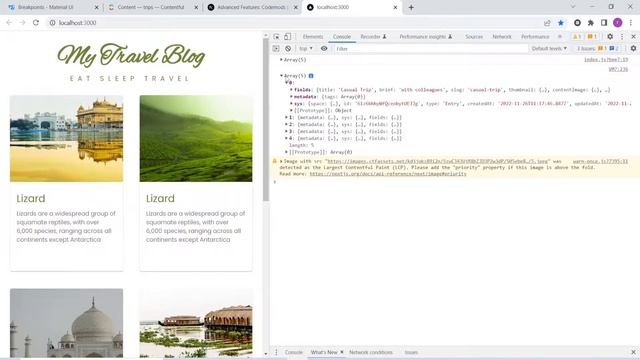Open the index.js source link
The image size is (640, 360).
click(x=606, y=60)
